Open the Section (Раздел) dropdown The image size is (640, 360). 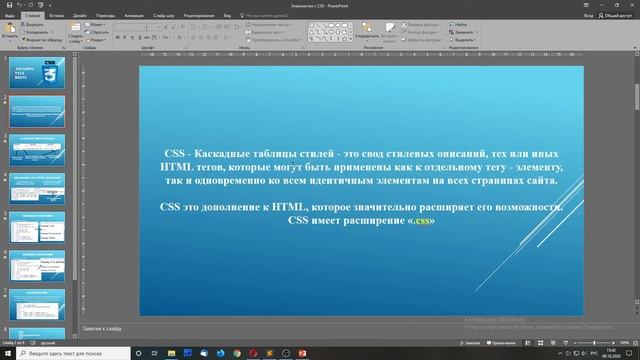click(x=96, y=40)
